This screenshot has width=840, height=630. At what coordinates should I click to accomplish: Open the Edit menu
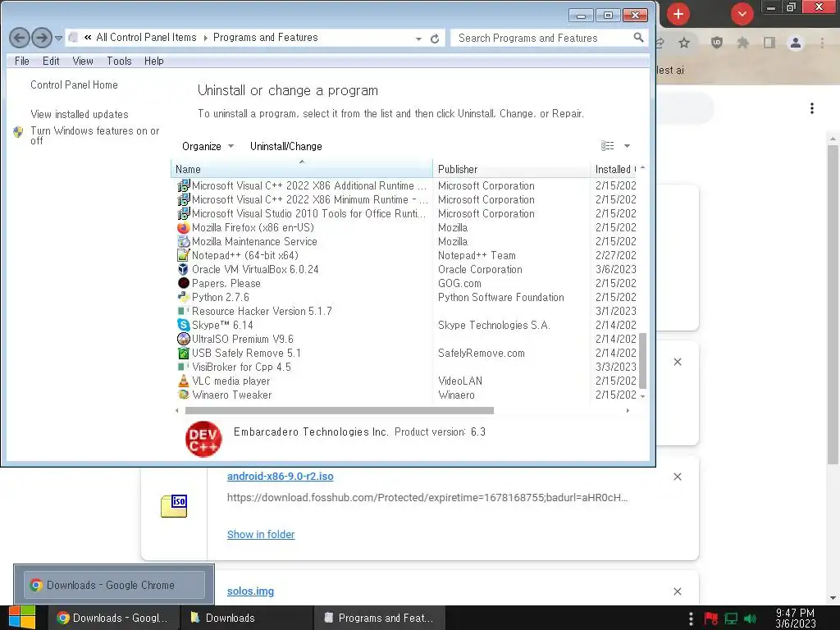(51, 61)
